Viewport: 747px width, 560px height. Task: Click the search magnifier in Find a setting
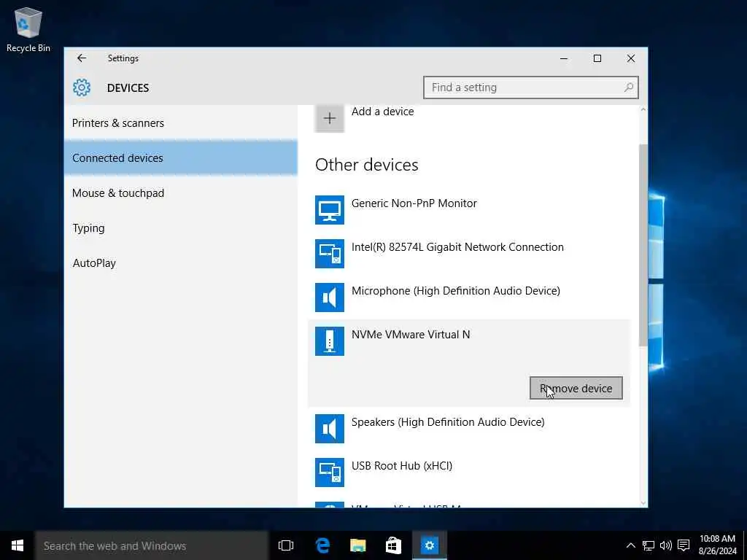629,87
